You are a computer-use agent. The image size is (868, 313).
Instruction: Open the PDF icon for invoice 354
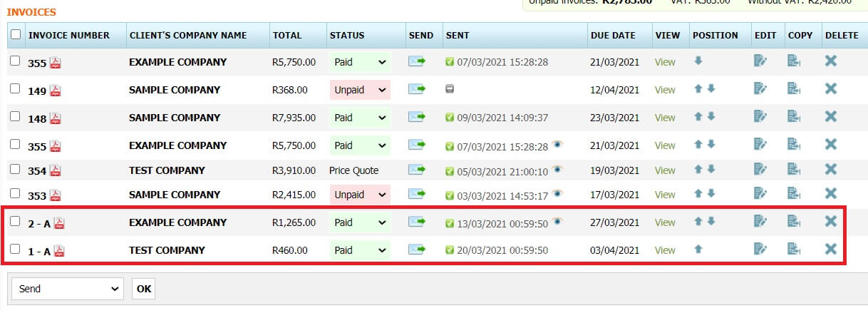click(56, 171)
